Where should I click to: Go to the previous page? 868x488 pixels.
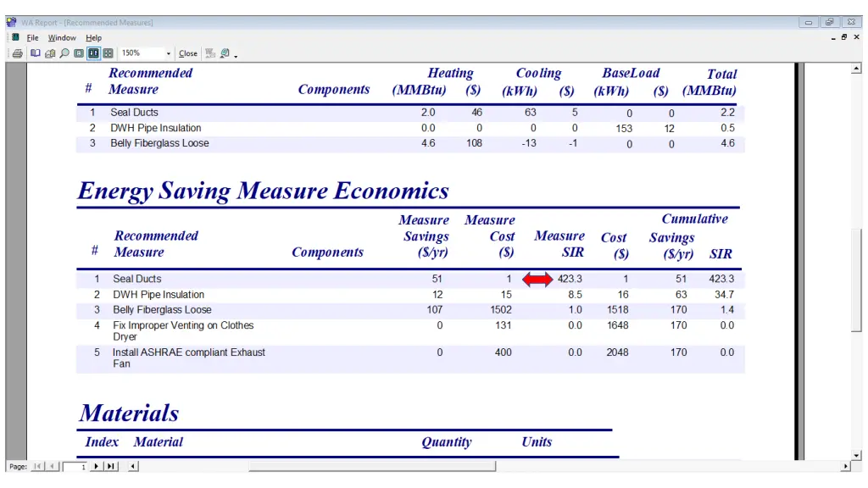(x=52, y=467)
